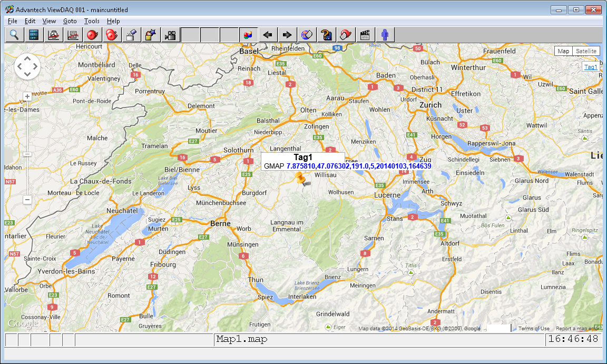Zoom out with the map minus button
The width and height of the screenshot is (607, 364).
coord(27,200)
